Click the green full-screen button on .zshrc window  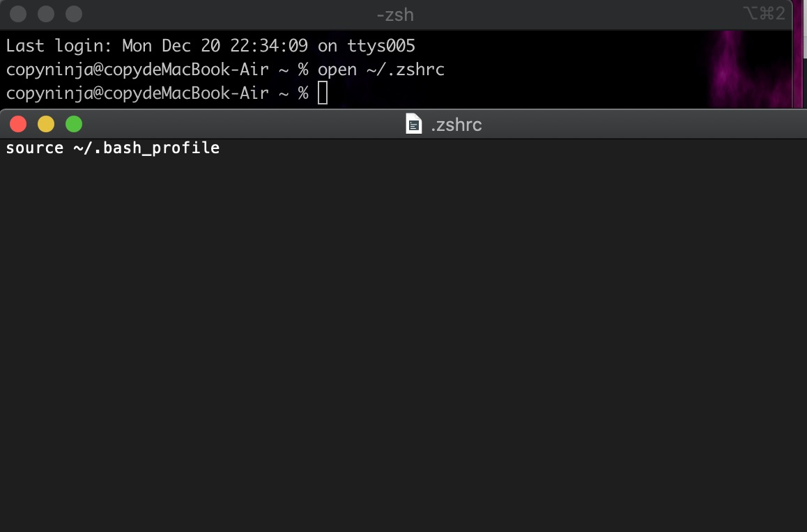(73, 123)
